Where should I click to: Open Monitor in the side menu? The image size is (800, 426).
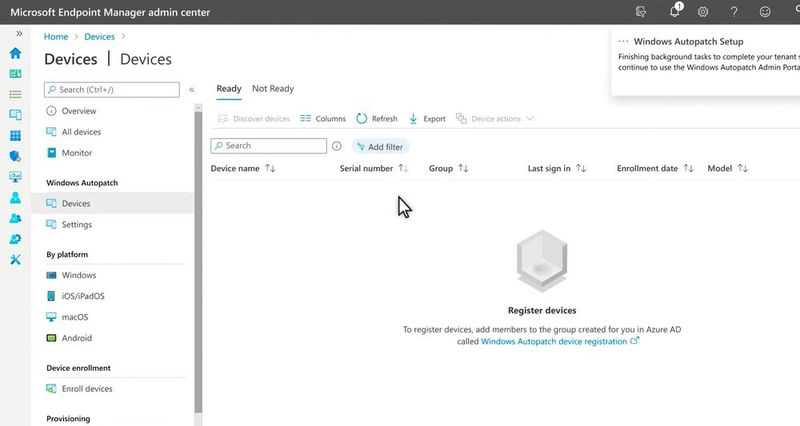(x=77, y=153)
